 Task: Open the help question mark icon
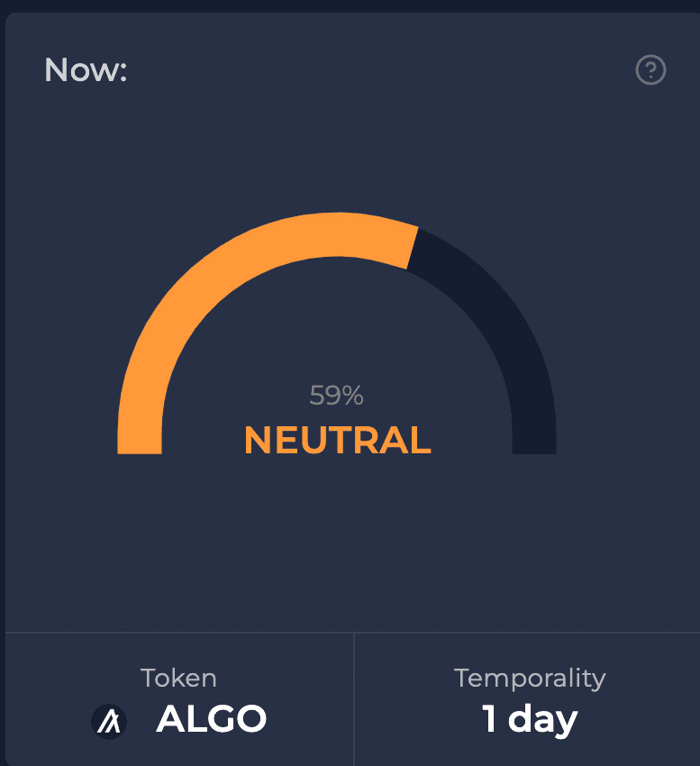(650, 70)
